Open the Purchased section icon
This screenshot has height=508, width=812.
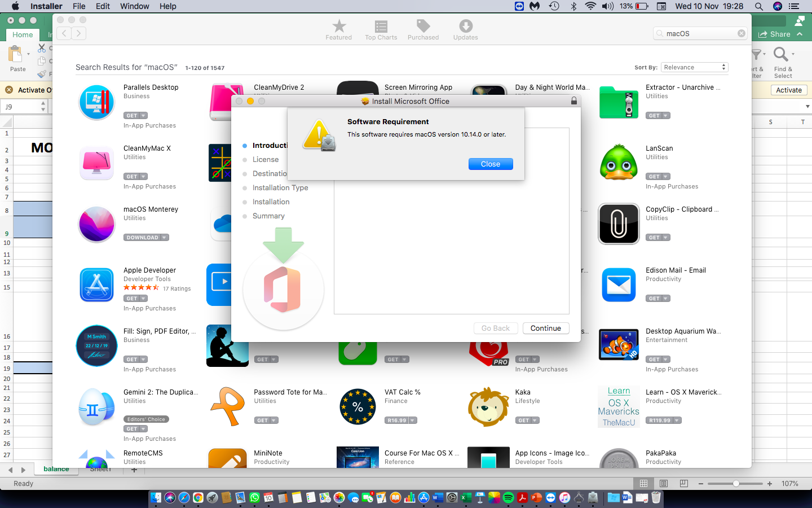point(423,27)
